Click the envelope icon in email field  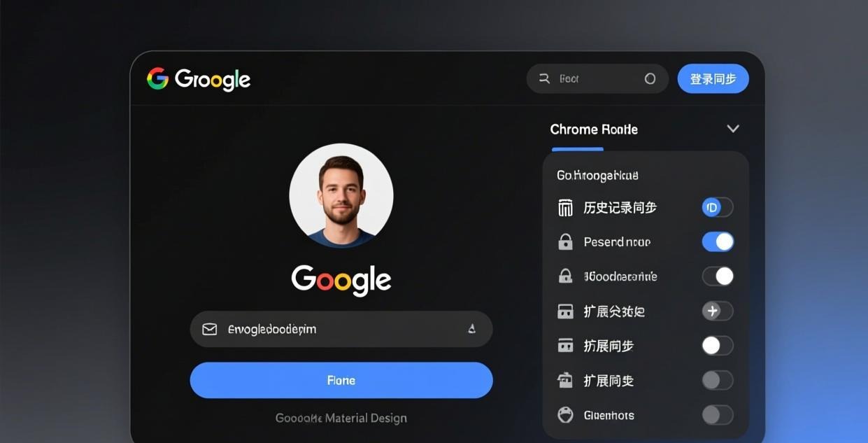(x=209, y=329)
